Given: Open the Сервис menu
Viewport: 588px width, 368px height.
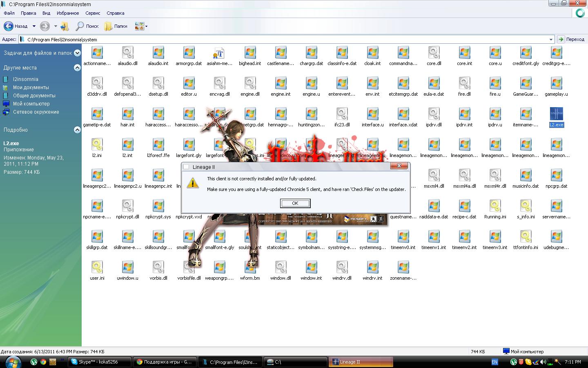Looking at the screenshot, I should point(93,13).
